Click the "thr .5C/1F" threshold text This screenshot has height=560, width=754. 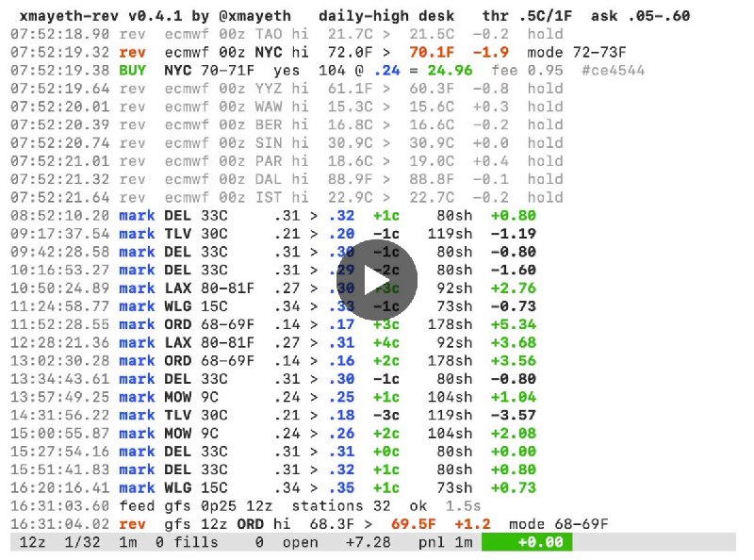(x=527, y=16)
